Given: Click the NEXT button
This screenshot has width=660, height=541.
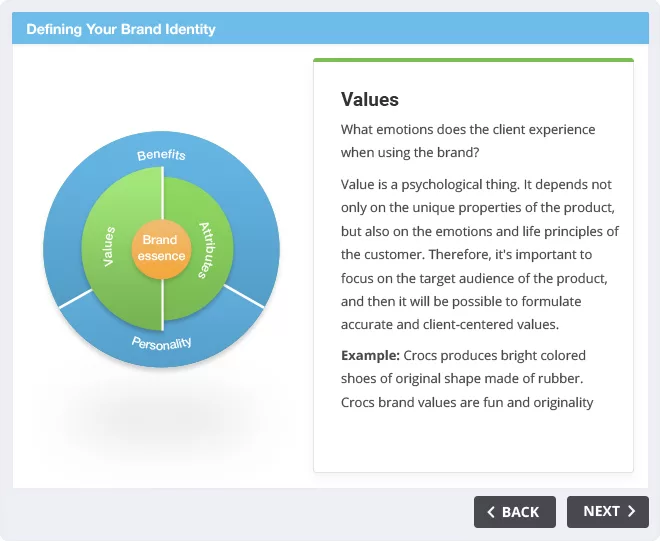Looking at the screenshot, I should point(607,512).
